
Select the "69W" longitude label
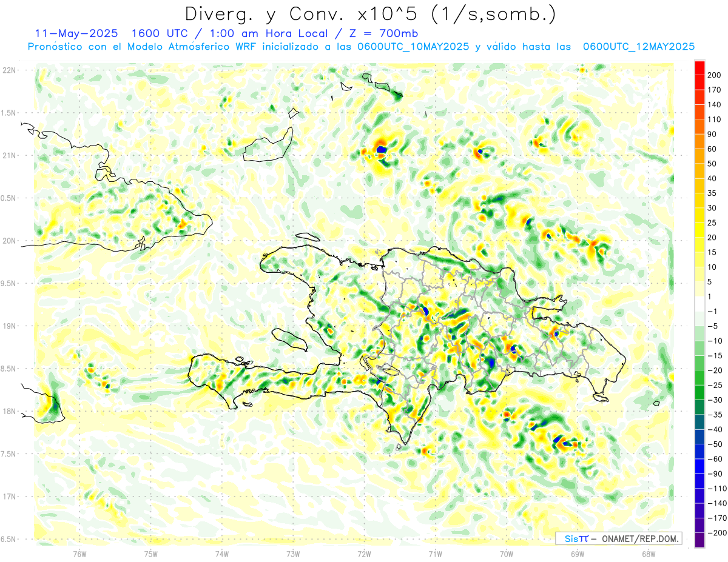[577, 553]
